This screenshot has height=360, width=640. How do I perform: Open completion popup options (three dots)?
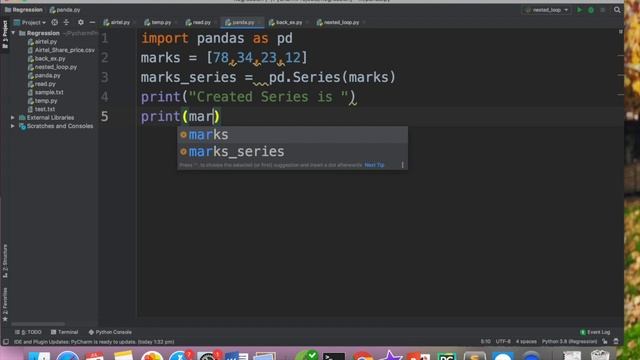402,165
